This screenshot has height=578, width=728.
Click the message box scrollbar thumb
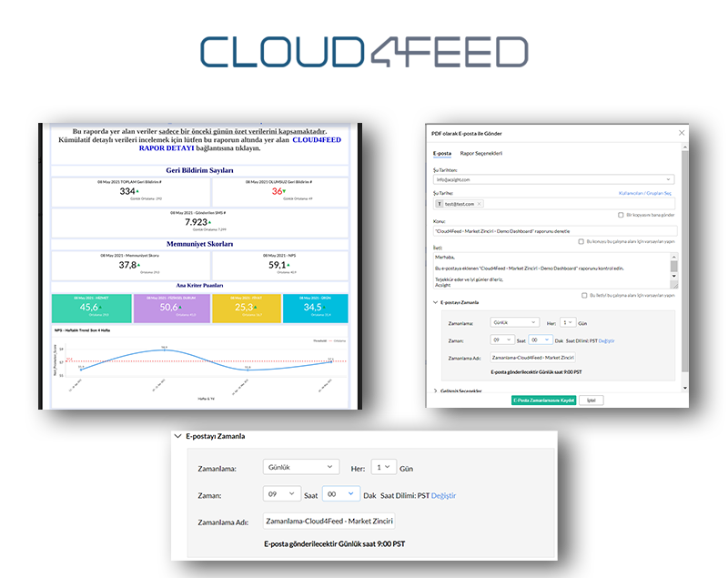(x=674, y=266)
